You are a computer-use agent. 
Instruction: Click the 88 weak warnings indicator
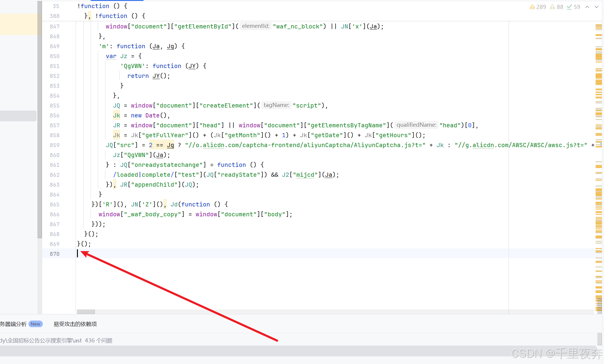tap(556, 7)
